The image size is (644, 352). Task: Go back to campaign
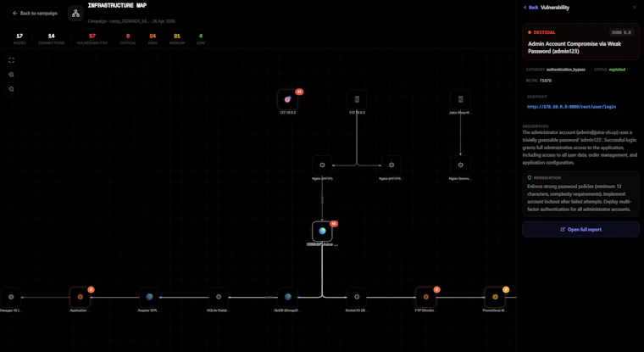(x=35, y=14)
